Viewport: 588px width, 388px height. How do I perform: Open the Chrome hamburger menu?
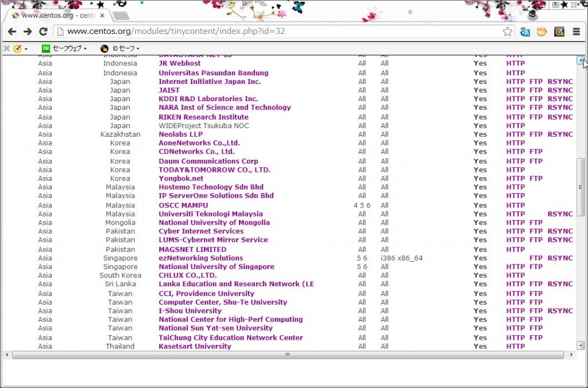click(x=577, y=32)
